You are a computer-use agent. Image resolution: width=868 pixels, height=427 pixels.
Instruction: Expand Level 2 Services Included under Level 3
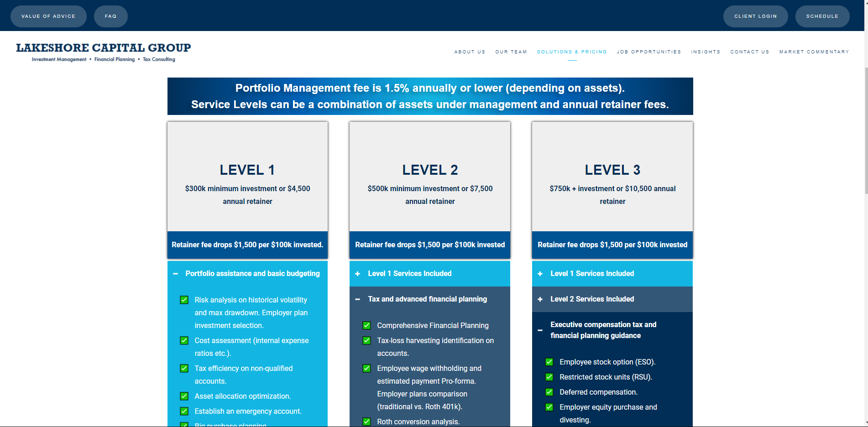click(x=612, y=299)
